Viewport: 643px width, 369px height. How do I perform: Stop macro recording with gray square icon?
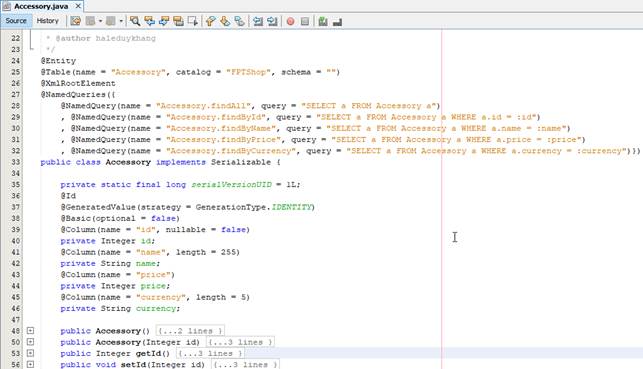pos(305,21)
